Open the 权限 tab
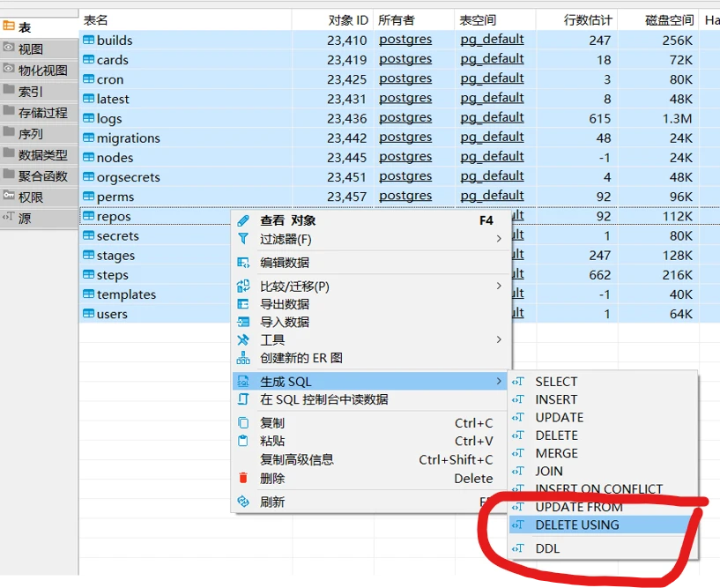The height and width of the screenshot is (588, 720). point(39,197)
